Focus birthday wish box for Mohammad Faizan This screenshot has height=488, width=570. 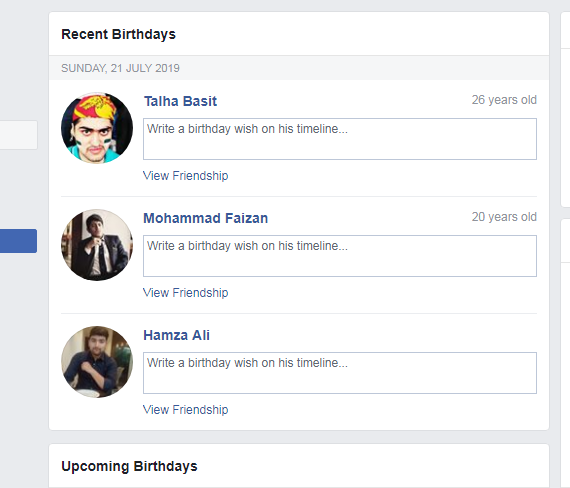pos(340,256)
